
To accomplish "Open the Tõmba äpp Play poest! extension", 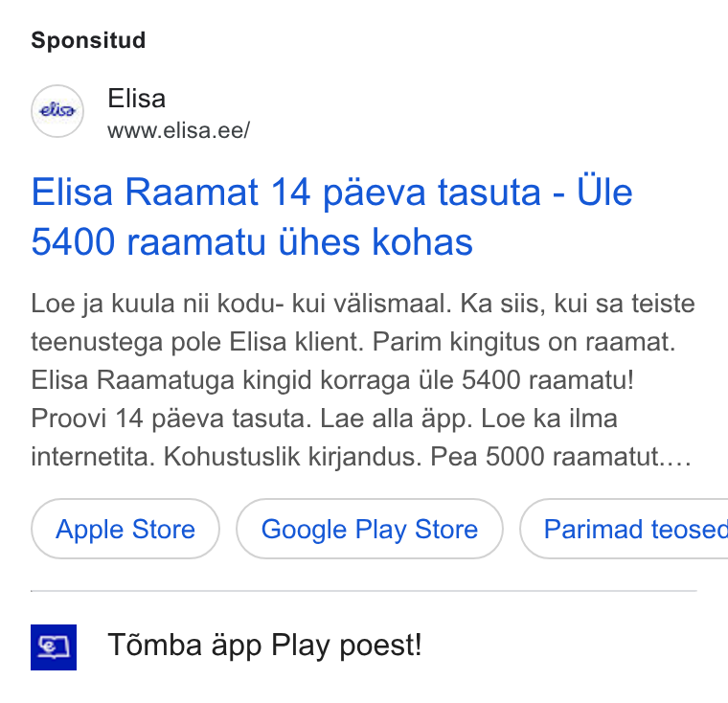I will 264,646.
